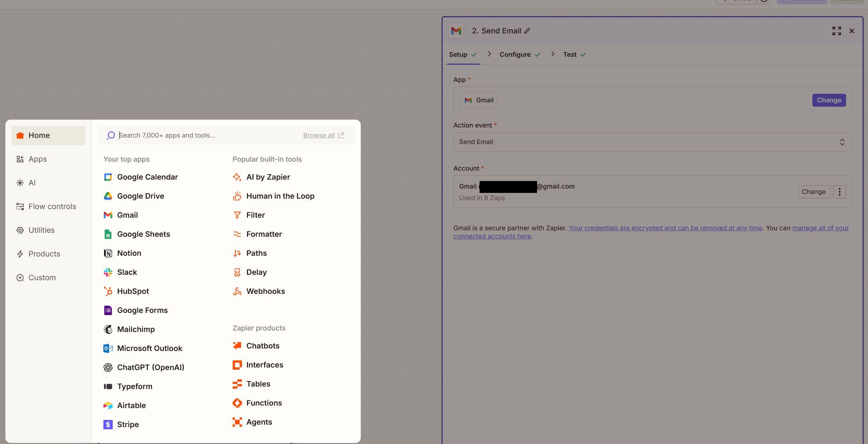Open the Agents Zapier product
This screenshot has height=444, width=868.
pyautogui.click(x=259, y=422)
